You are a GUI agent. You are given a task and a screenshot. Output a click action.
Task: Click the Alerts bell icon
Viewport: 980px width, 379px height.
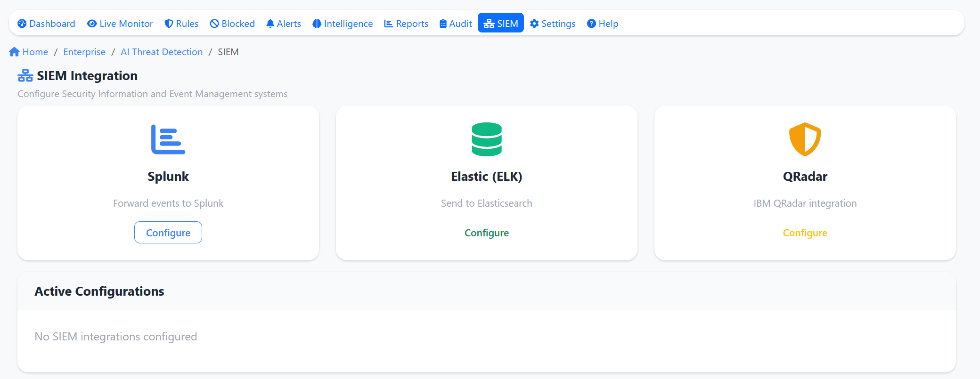[x=270, y=24]
